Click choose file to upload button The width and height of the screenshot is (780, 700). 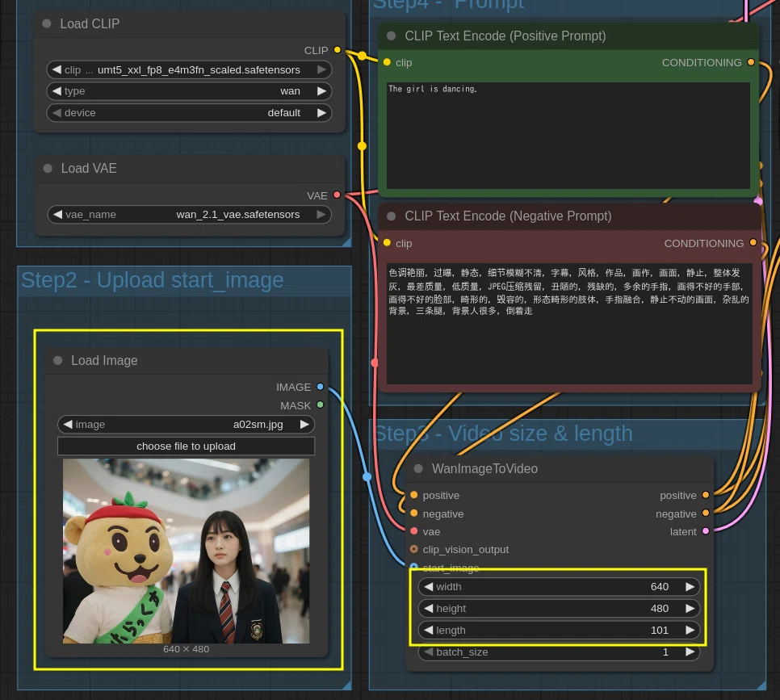(186, 446)
